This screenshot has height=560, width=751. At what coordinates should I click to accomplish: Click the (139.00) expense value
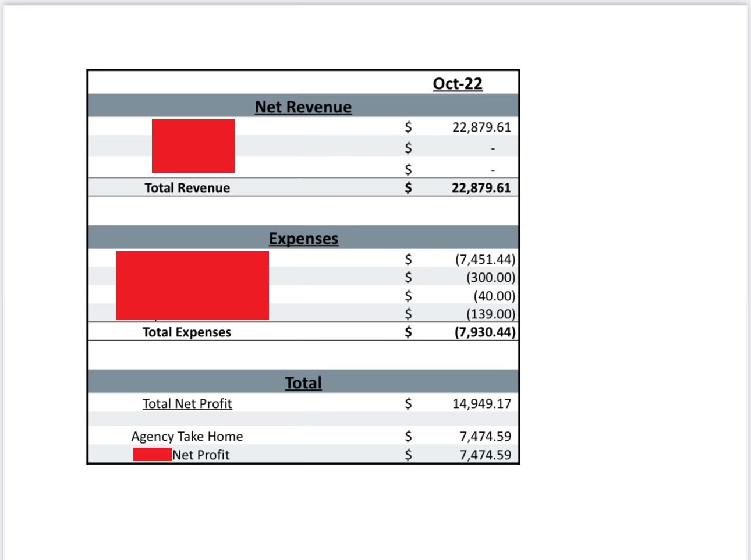click(490, 314)
